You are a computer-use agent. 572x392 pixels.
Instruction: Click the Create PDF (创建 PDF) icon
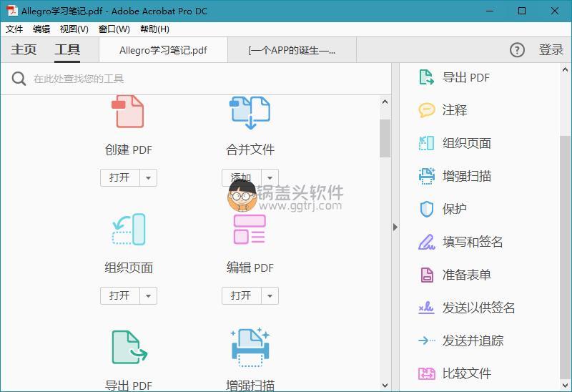tap(128, 112)
